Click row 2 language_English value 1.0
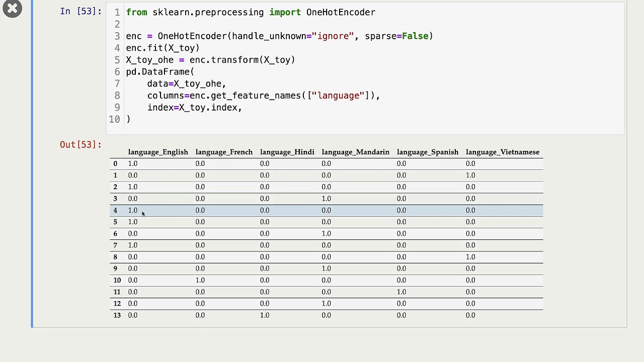This screenshot has width=644, height=362. [x=133, y=187]
